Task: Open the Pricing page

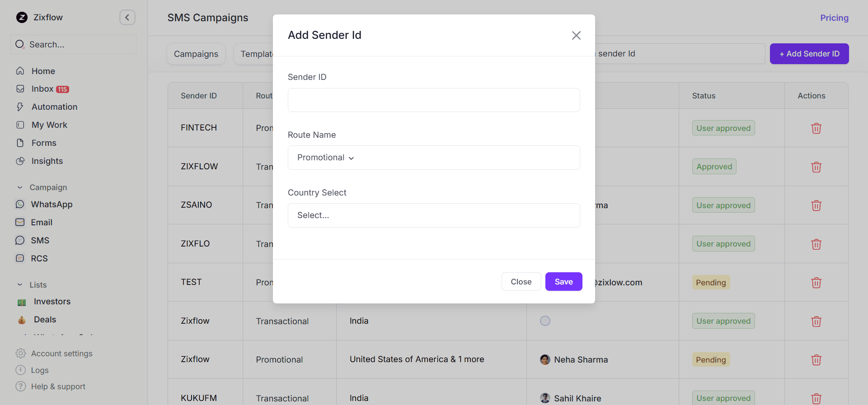Action: [834, 18]
